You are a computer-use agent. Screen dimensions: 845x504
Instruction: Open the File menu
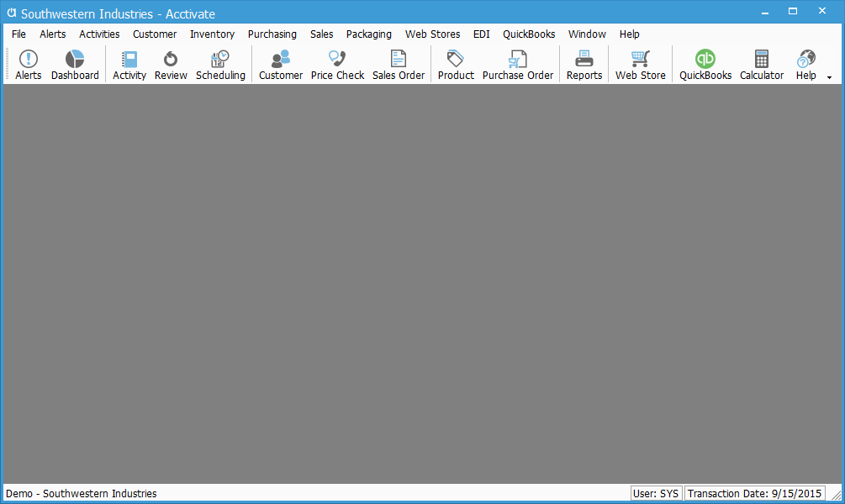tap(18, 34)
